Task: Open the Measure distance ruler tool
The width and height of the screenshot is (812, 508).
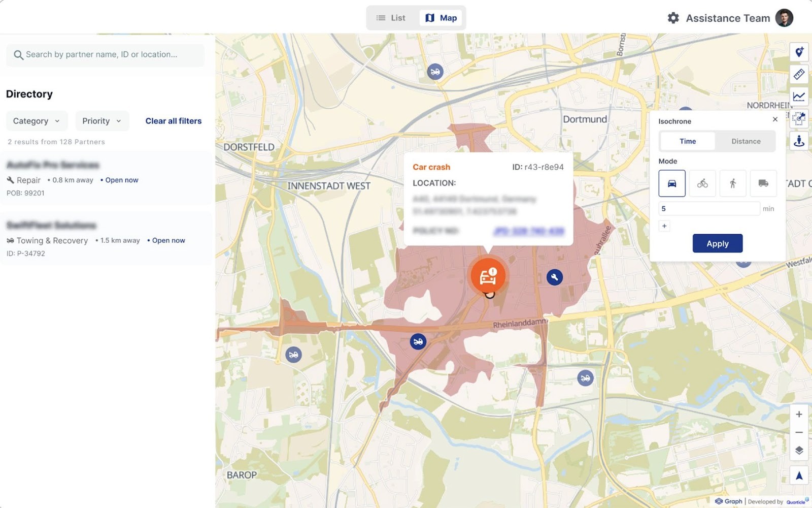Action: coord(799,74)
